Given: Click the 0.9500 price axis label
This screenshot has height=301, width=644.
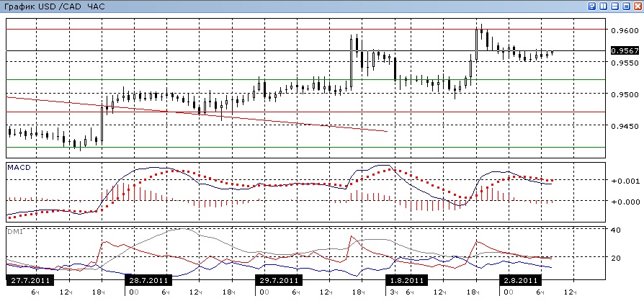Looking at the screenshot, I should point(625,94).
